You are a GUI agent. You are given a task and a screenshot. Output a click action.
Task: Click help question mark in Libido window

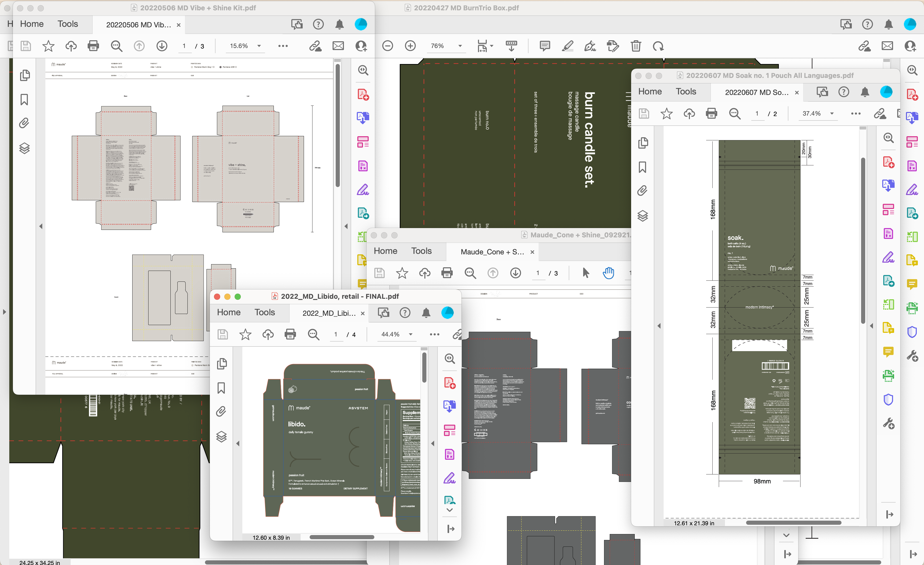tap(405, 312)
